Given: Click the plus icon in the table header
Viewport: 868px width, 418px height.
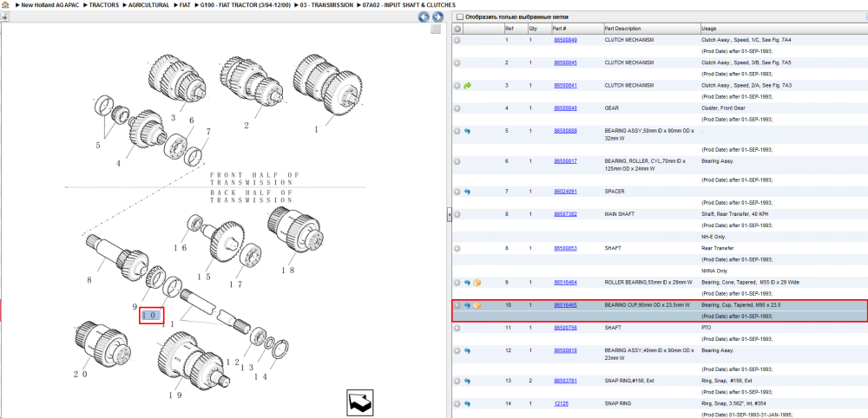Looking at the screenshot, I should (457, 29).
